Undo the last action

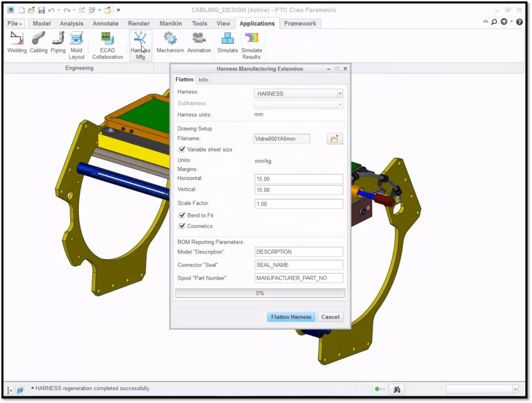click(x=51, y=10)
